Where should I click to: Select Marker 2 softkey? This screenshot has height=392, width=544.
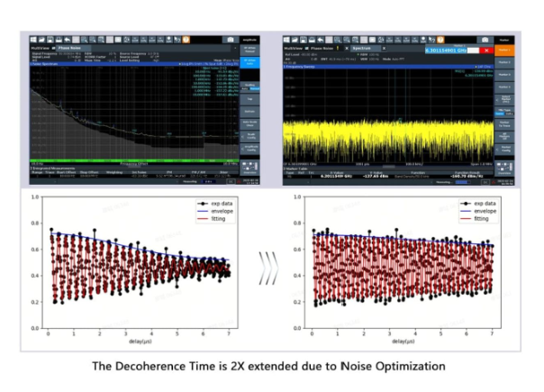point(504,62)
